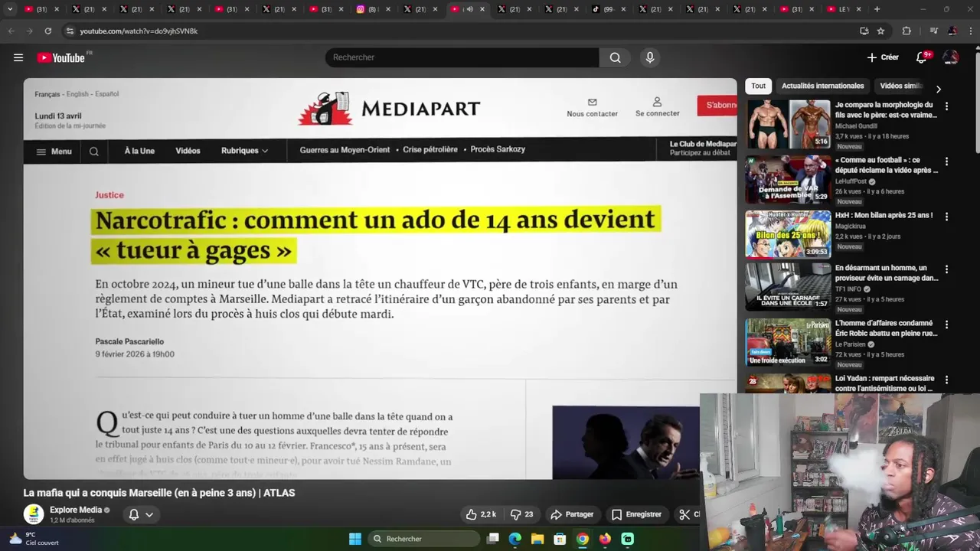Viewport: 980px width, 551px height.
Task: Open the new tab plus button
Action: [877, 9]
